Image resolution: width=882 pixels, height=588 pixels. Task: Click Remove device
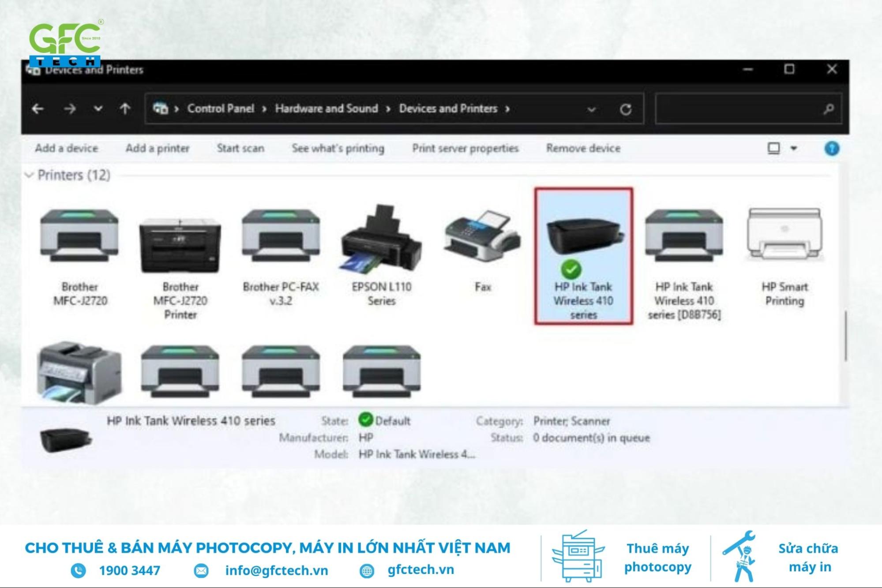click(583, 148)
